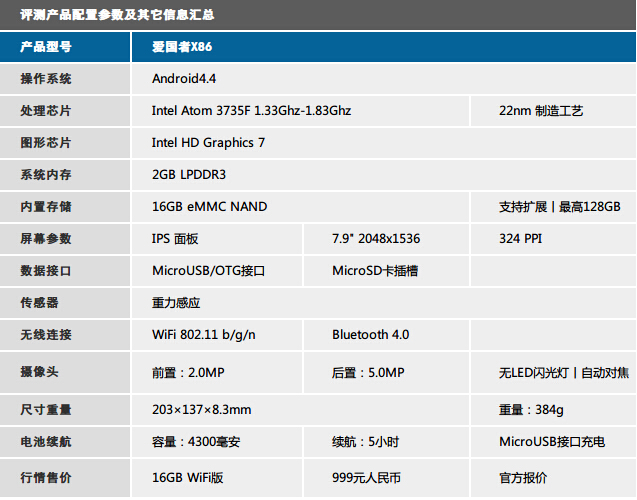Select the 屏幕参数 row label
Image resolution: width=637 pixels, height=500 pixels.
pyautogui.click(x=46, y=238)
